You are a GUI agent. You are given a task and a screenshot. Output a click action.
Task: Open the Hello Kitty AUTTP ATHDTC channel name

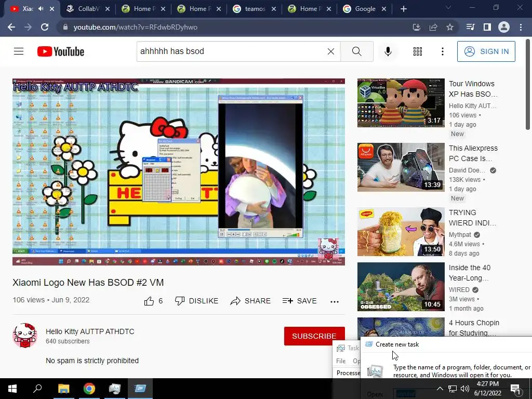pos(90,331)
